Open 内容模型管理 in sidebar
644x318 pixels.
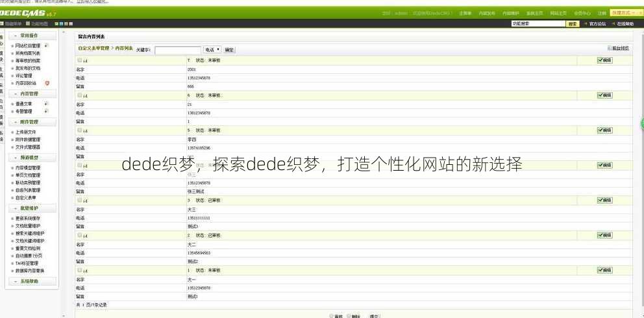(28, 168)
